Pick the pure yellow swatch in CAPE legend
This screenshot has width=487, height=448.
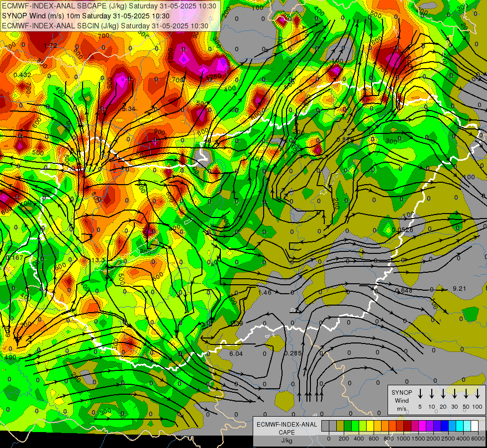point(370,426)
